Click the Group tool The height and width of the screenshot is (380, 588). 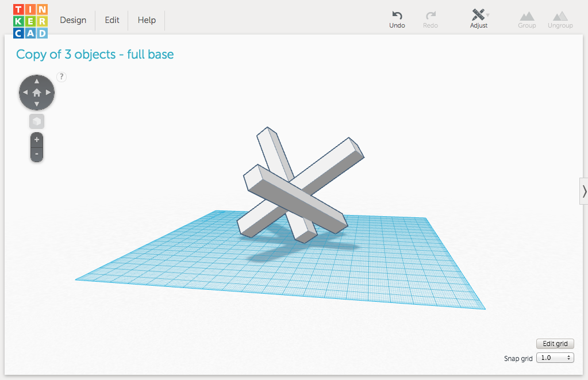[x=527, y=20]
